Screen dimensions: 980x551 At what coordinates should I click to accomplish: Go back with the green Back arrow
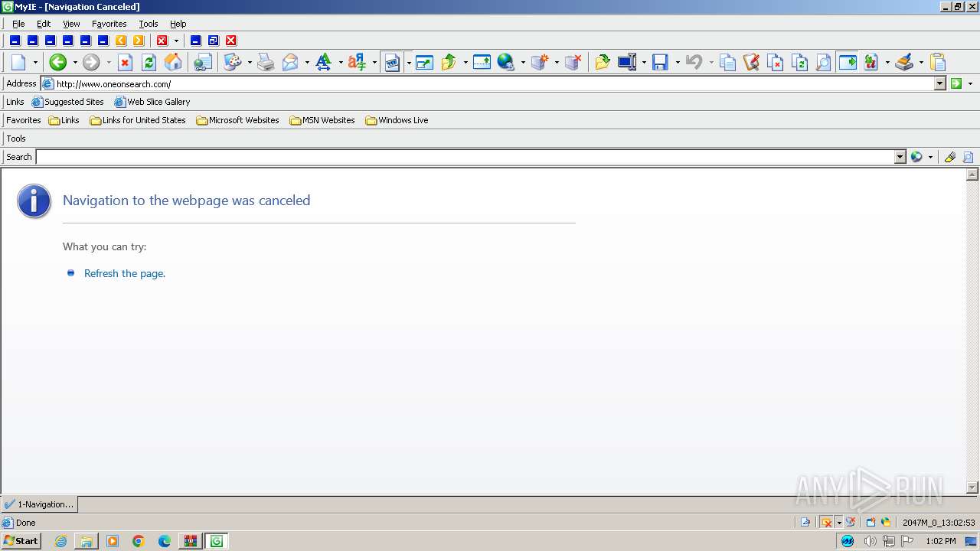click(x=58, y=63)
